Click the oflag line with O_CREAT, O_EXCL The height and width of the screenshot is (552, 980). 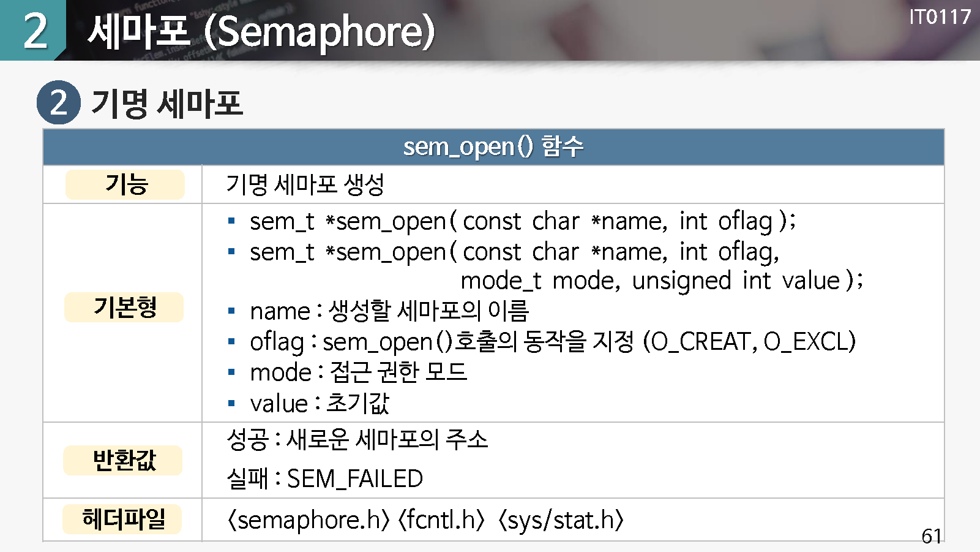[552, 341]
